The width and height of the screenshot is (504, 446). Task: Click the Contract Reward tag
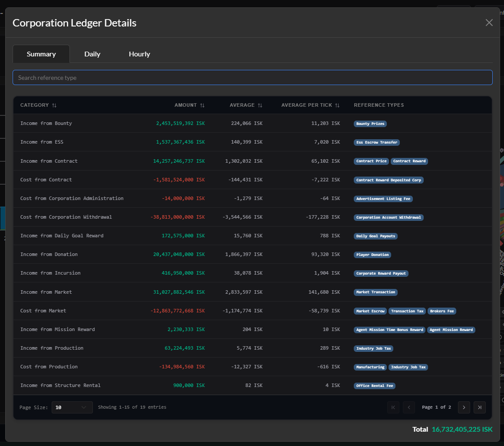click(409, 161)
